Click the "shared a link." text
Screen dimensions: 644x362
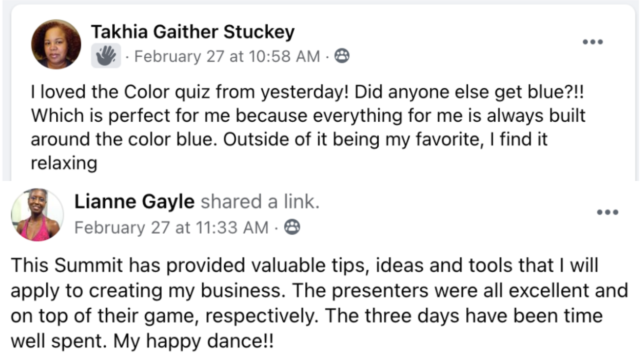click(x=260, y=201)
